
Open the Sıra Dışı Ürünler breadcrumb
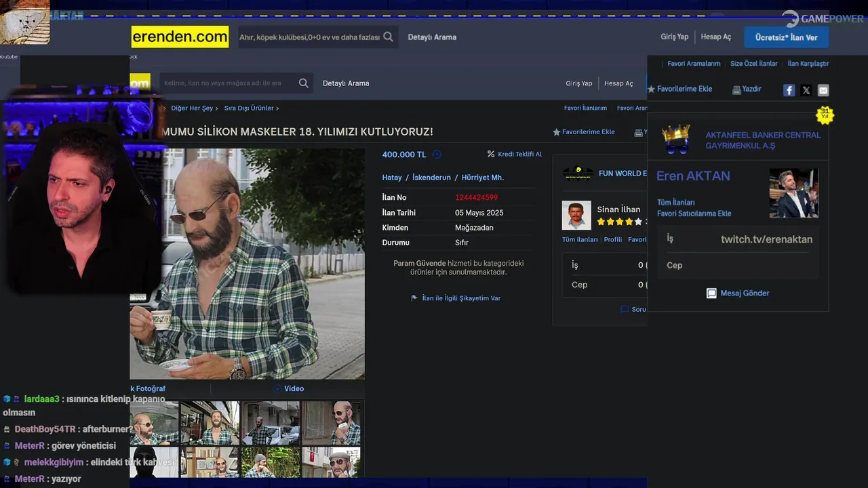tap(249, 108)
